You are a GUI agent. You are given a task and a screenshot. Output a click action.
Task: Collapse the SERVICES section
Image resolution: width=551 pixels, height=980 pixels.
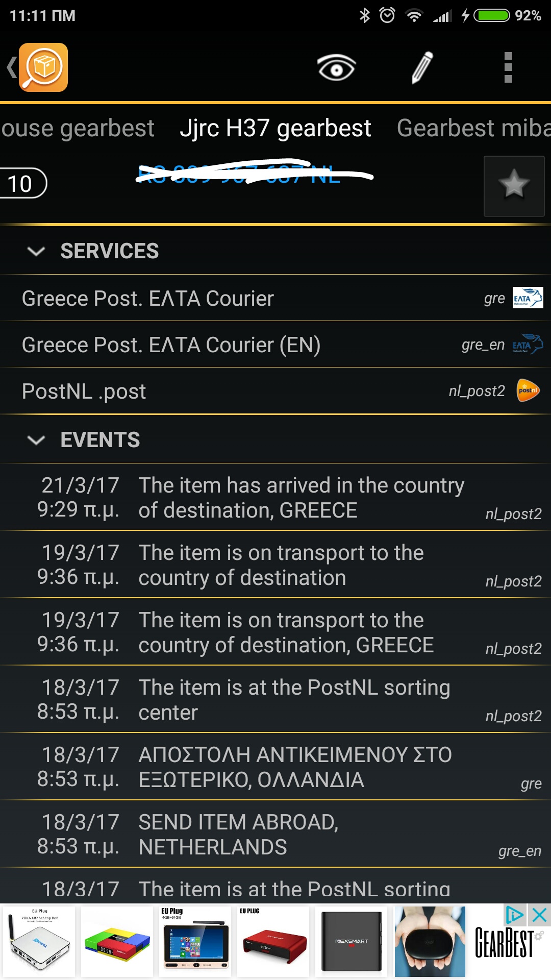[36, 251]
